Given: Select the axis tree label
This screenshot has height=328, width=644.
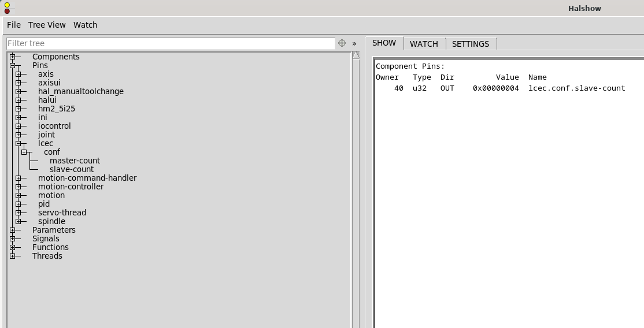Looking at the screenshot, I should [46, 74].
